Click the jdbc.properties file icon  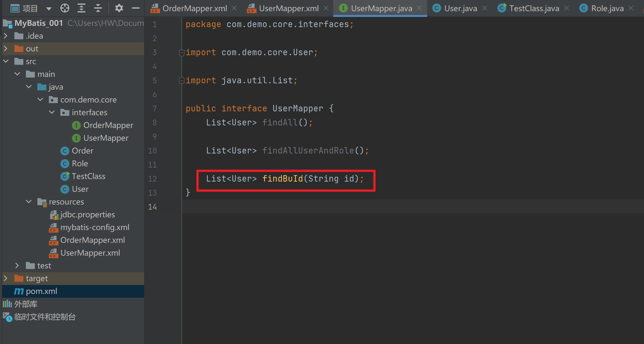click(x=54, y=215)
